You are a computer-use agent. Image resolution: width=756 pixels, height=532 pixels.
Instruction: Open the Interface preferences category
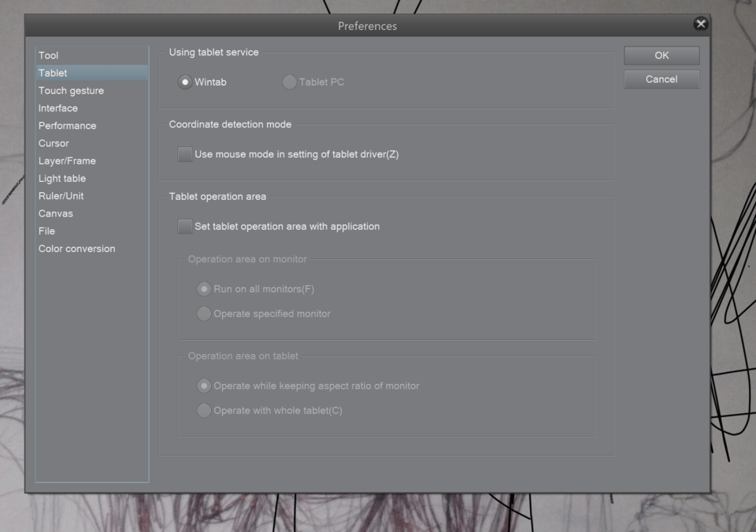coord(91,108)
